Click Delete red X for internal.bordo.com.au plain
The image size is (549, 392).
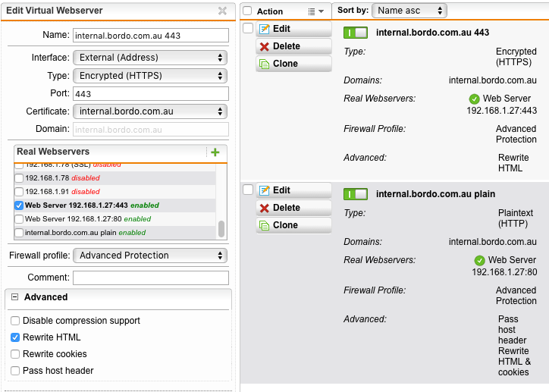point(265,209)
